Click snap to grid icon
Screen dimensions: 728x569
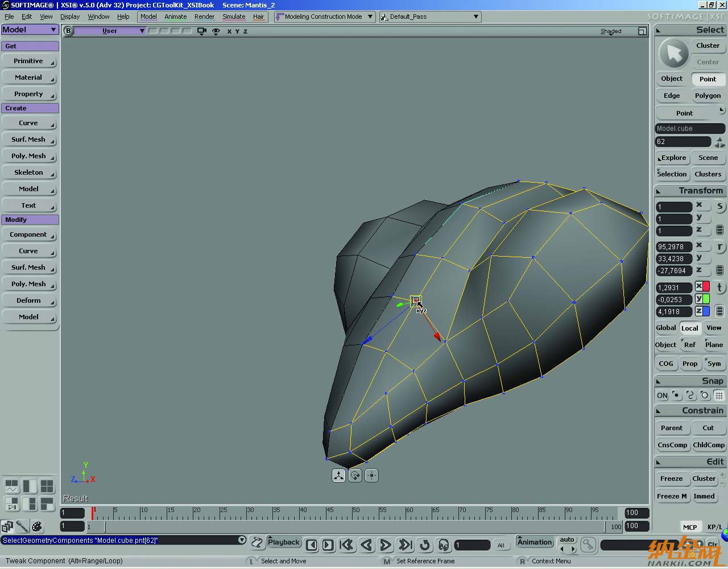[719, 395]
